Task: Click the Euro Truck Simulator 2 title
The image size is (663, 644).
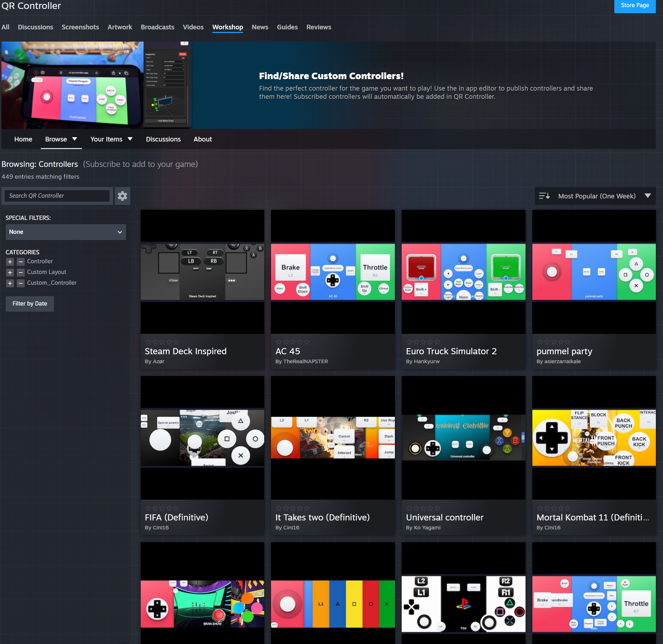Action: 451,351
